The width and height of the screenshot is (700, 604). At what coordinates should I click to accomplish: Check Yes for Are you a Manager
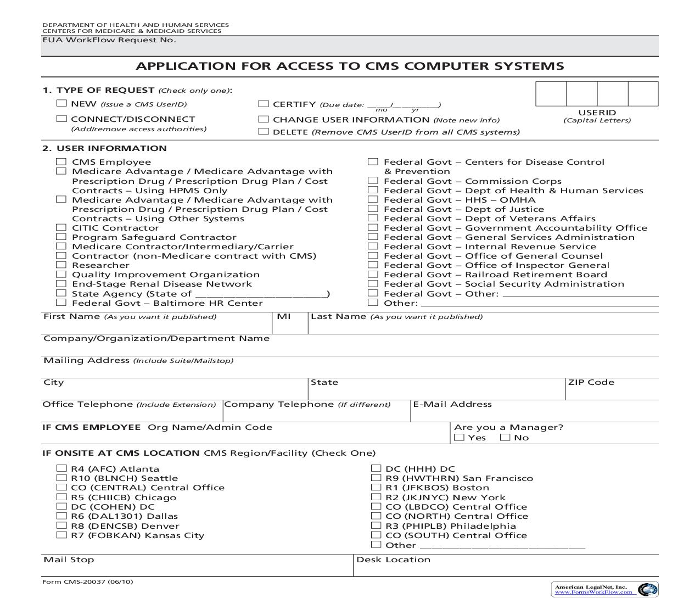point(459,437)
